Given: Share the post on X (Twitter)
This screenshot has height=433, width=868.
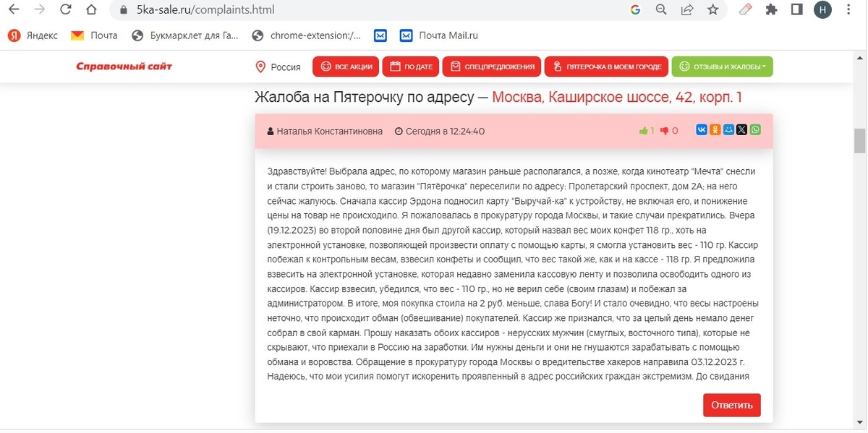Looking at the screenshot, I should pos(741,130).
